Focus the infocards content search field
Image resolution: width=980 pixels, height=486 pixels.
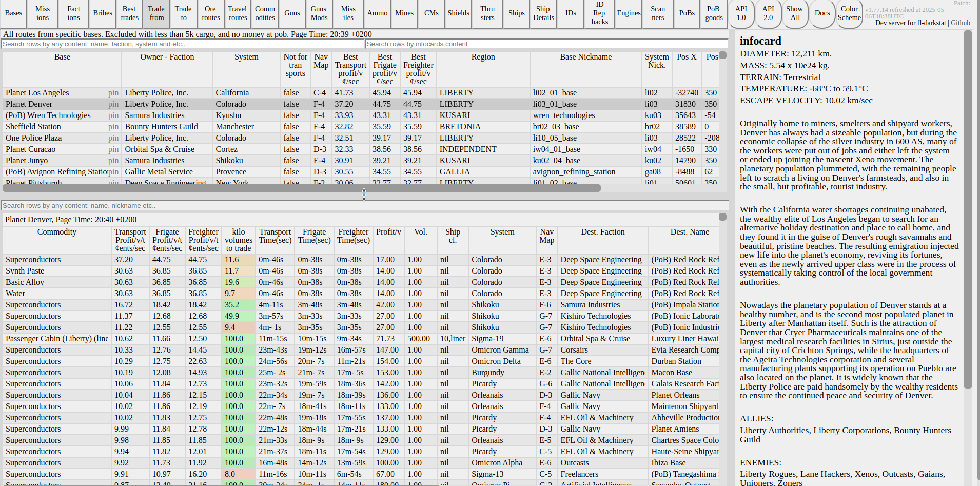click(546, 44)
